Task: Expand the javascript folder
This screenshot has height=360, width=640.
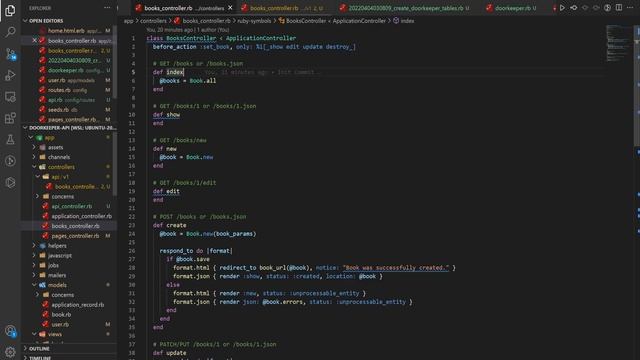Action: pyautogui.click(x=34, y=256)
